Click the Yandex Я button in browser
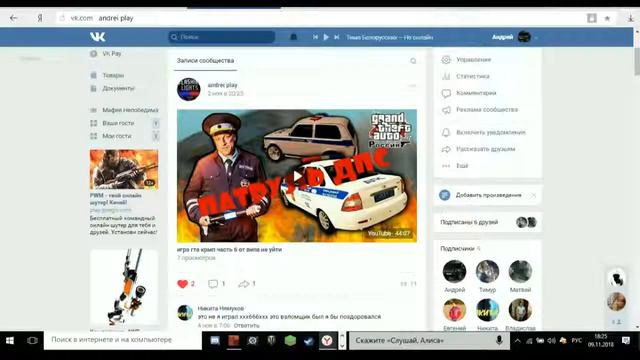 click(40, 18)
